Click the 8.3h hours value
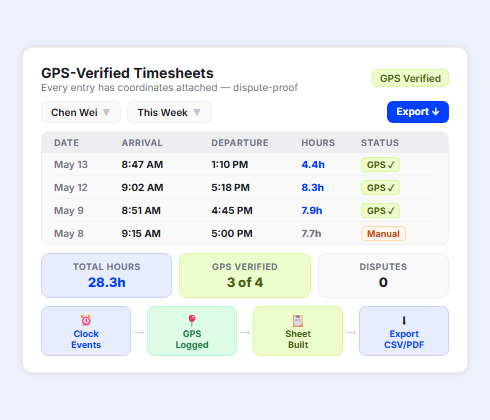Screen dimensions: 490x420 coord(313,188)
